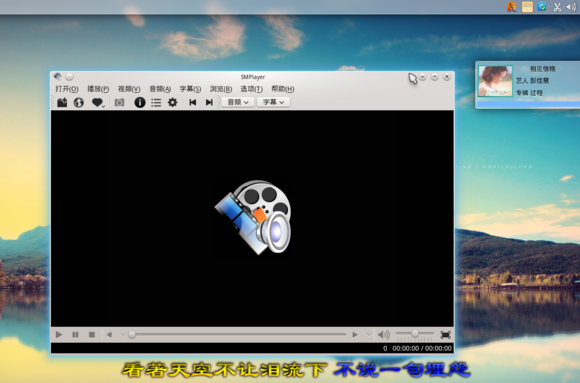580x383 pixels.
Task: Open the 音频(A) menu
Action: click(x=160, y=89)
